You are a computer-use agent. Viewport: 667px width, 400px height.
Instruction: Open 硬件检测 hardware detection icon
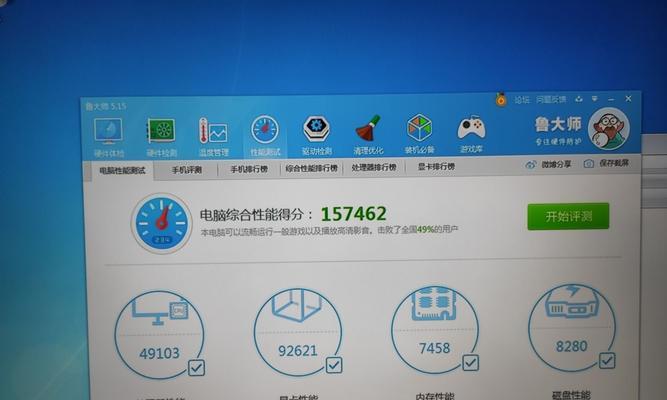[161, 137]
